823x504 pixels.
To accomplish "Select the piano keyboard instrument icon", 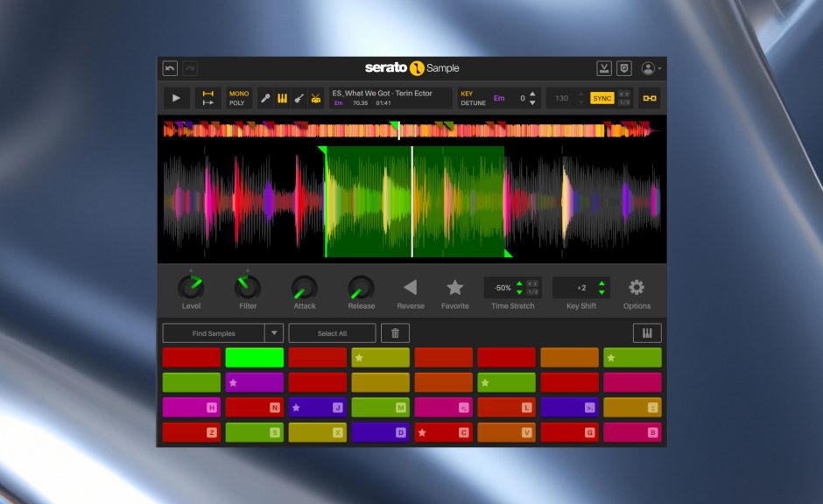I will tap(281, 98).
